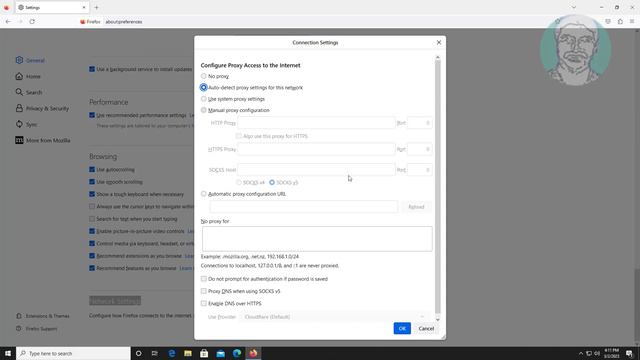Click the HTTP Proxy input field

pos(316,123)
